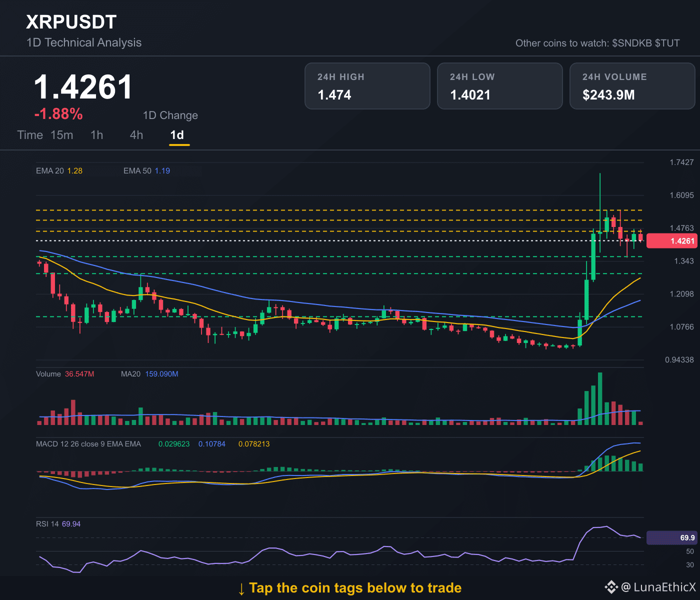Click the RSI 14 value 69.94

(x=71, y=524)
